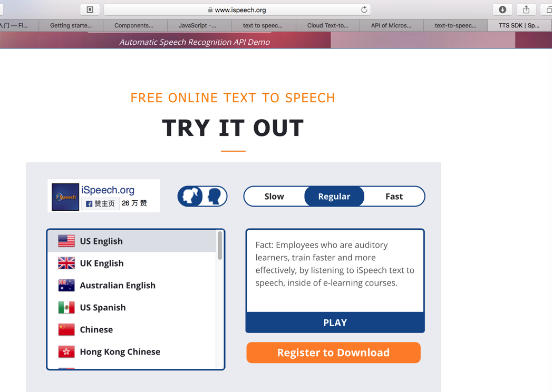Image resolution: width=552 pixels, height=392 pixels.
Task: Click the Facebook like page button
Action: click(100, 203)
